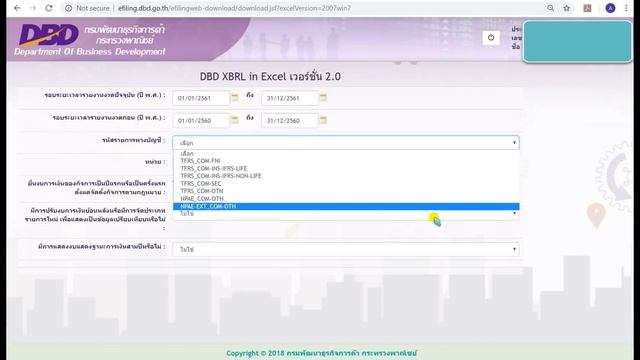Image resolution: width=640 pixels, height=360 pixels.
Task: Edit current period end date 31/12/2561
Action: point(290,98)
